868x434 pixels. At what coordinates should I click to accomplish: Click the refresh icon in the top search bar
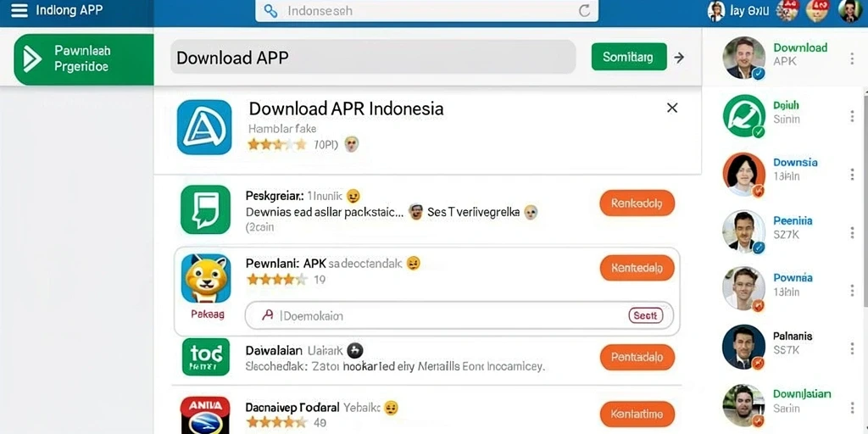584,11
